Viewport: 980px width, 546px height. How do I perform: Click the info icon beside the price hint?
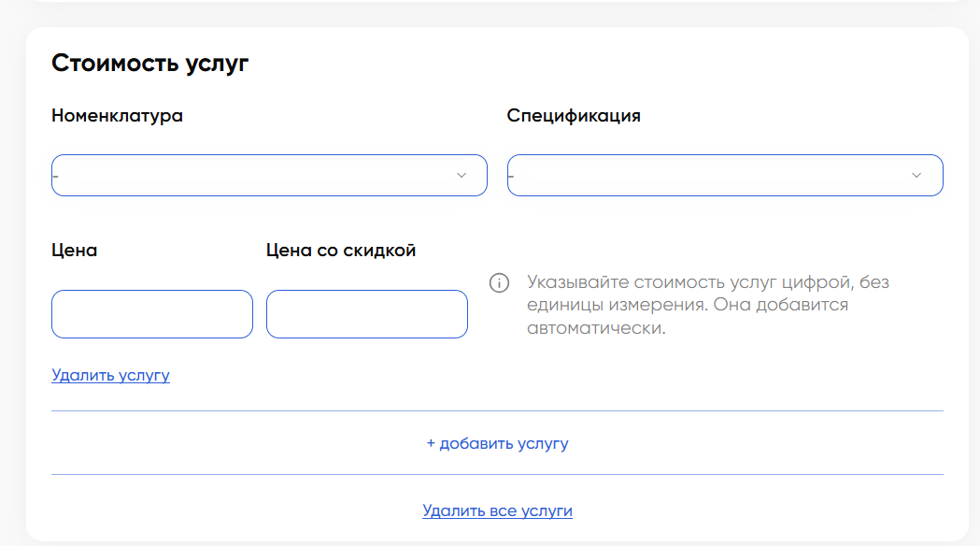point(499,283)
